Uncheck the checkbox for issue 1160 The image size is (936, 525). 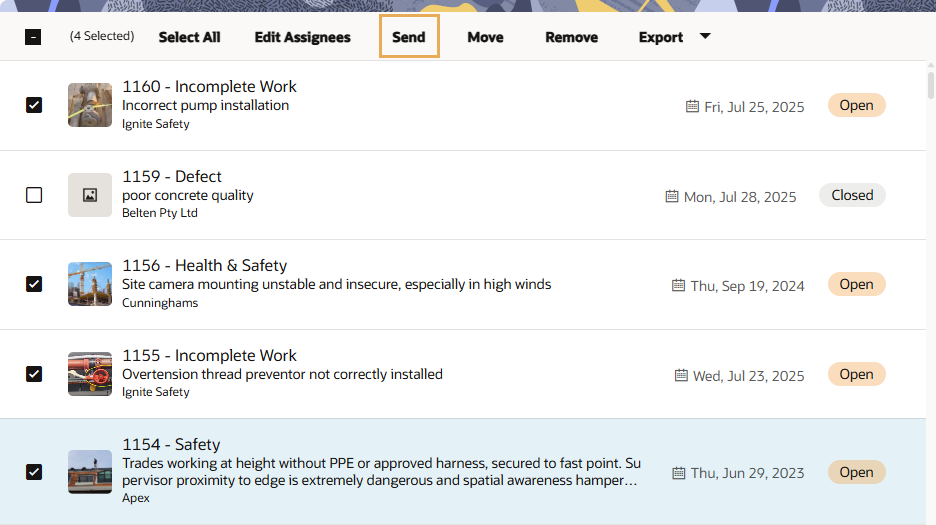pos(34,105)
